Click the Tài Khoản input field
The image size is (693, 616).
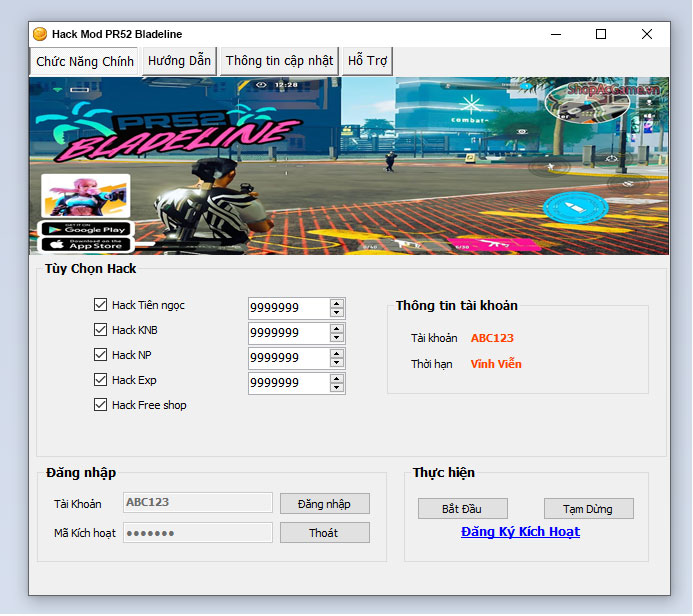point(198,503)
